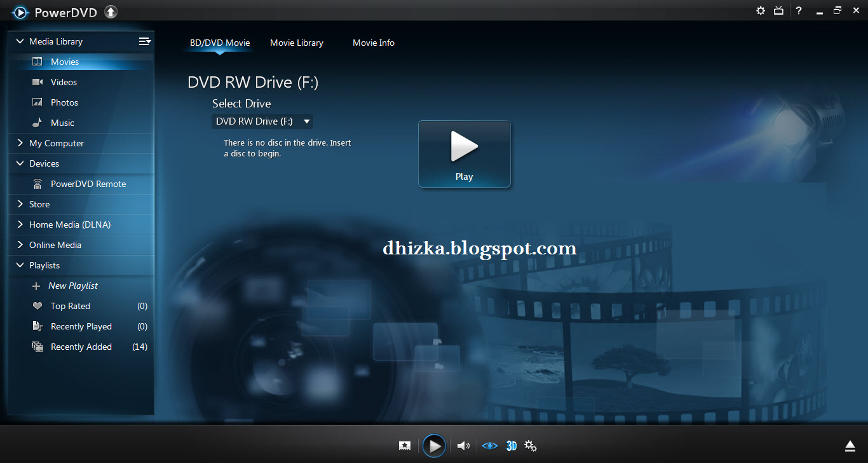Expand Home Media (DLNA) section
The image size is (868, 463).
point(20,225)
